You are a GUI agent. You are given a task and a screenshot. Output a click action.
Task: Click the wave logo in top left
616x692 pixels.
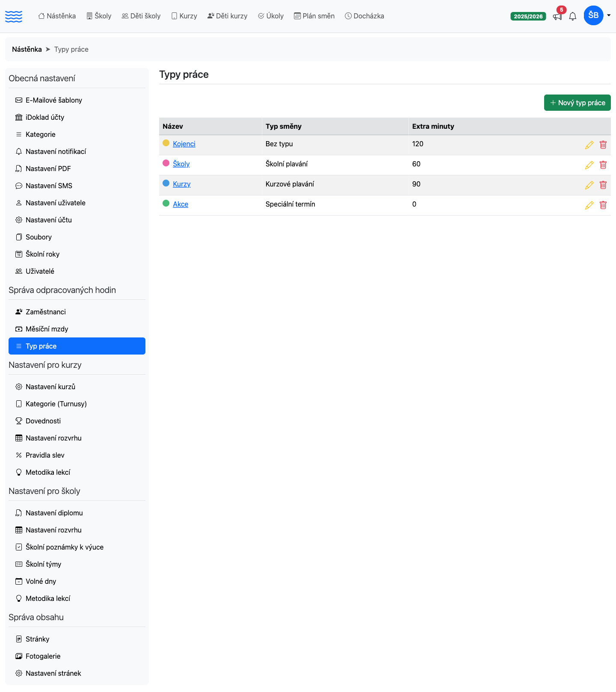[x=14, y=16]
